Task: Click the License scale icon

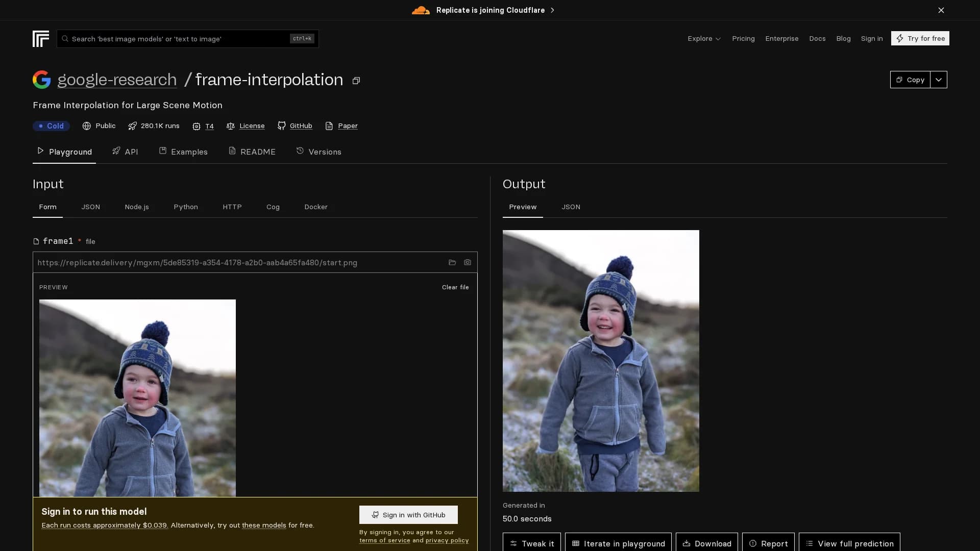Action: pyautogui.click(x=231, y=126)
